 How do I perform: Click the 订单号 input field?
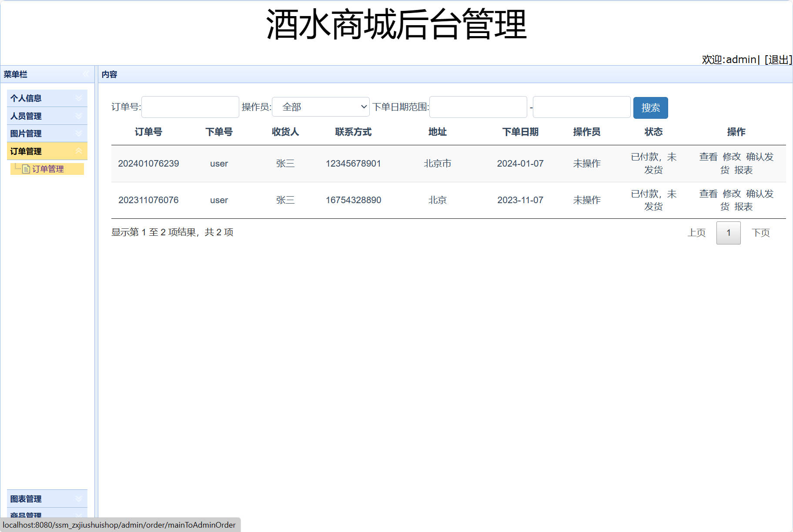pyautogui.click(x=190, y=107)
